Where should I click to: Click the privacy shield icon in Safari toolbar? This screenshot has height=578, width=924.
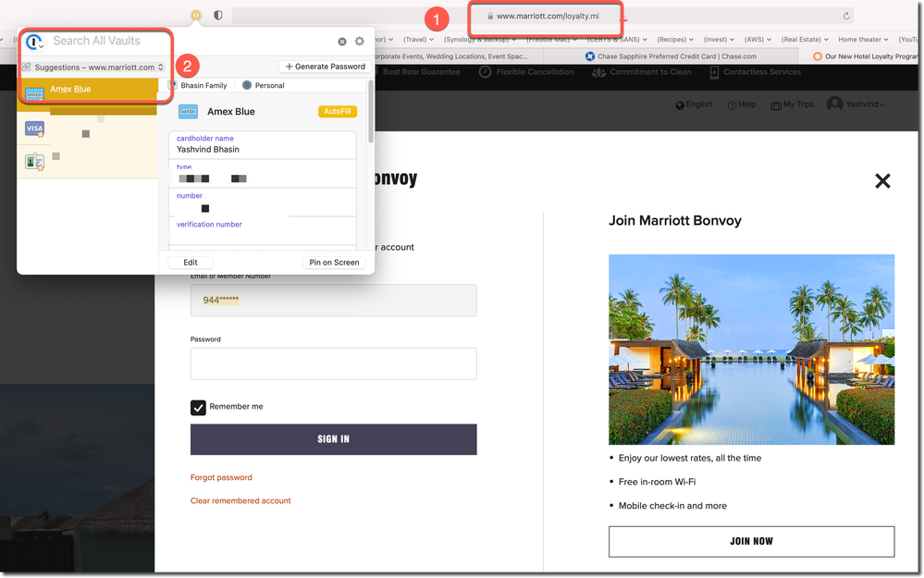218,16
